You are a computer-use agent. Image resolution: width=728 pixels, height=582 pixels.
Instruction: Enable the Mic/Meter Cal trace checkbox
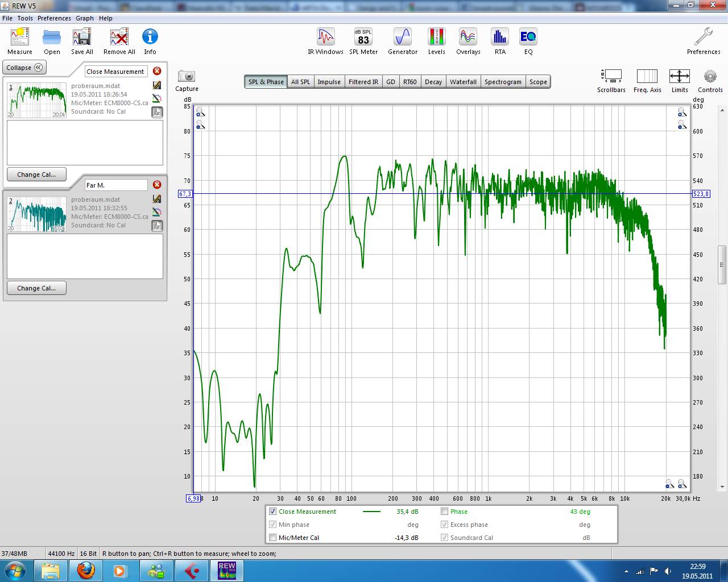(273, 538)
